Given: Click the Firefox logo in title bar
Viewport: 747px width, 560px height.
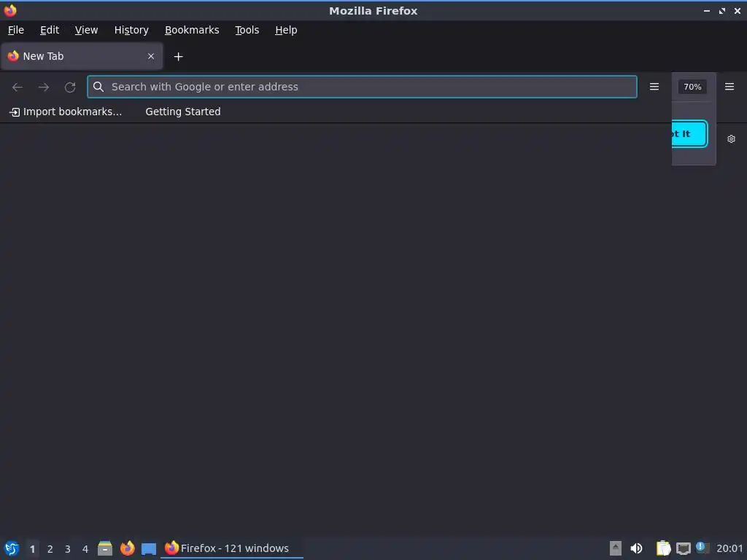Looking at the screenshot, I should pyautogui.click(x=10, y=10).
